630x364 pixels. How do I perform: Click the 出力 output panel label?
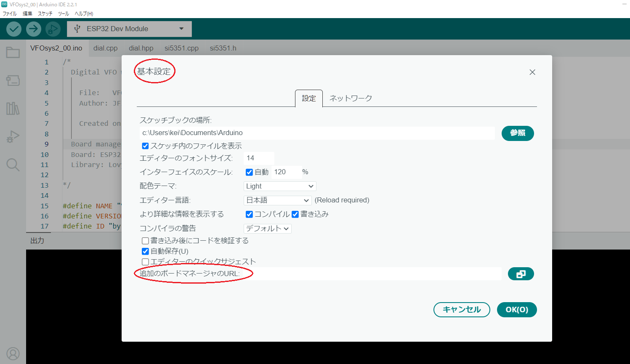point(37,241)
